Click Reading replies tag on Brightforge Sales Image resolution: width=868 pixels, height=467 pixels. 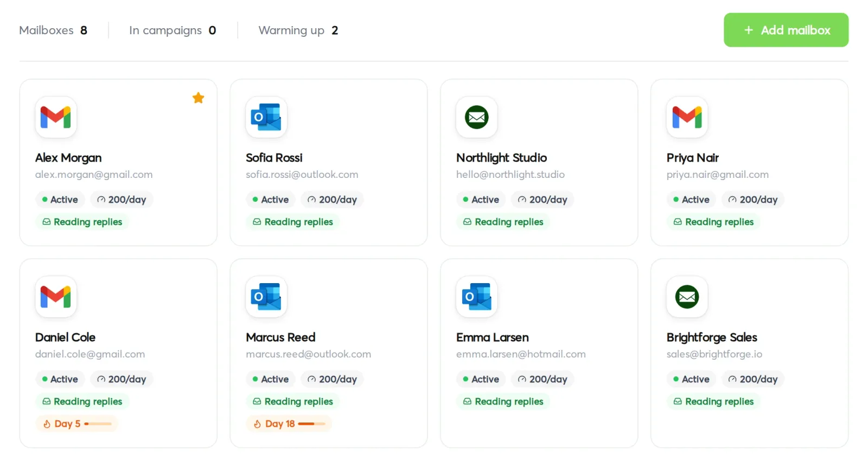714,401
